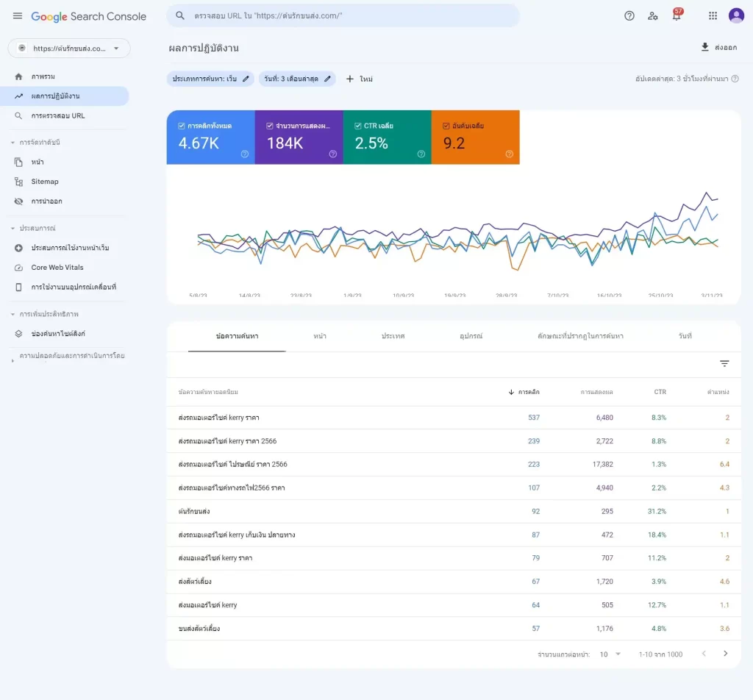Image resolution: width=753 pixels, height=700 pixels.
Task: Open the account profile avatar
Action: pyautogui.click(x=736, y=16)
